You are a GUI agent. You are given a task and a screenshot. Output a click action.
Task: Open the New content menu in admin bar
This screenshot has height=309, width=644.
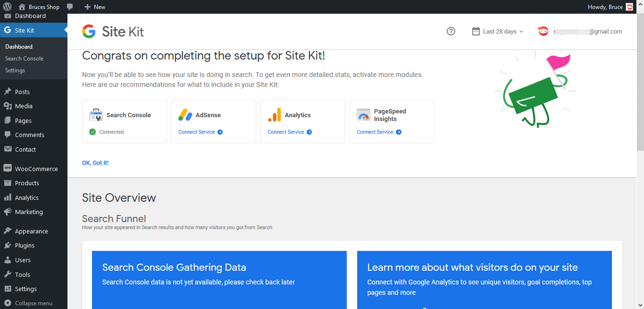tap(94, 7)
